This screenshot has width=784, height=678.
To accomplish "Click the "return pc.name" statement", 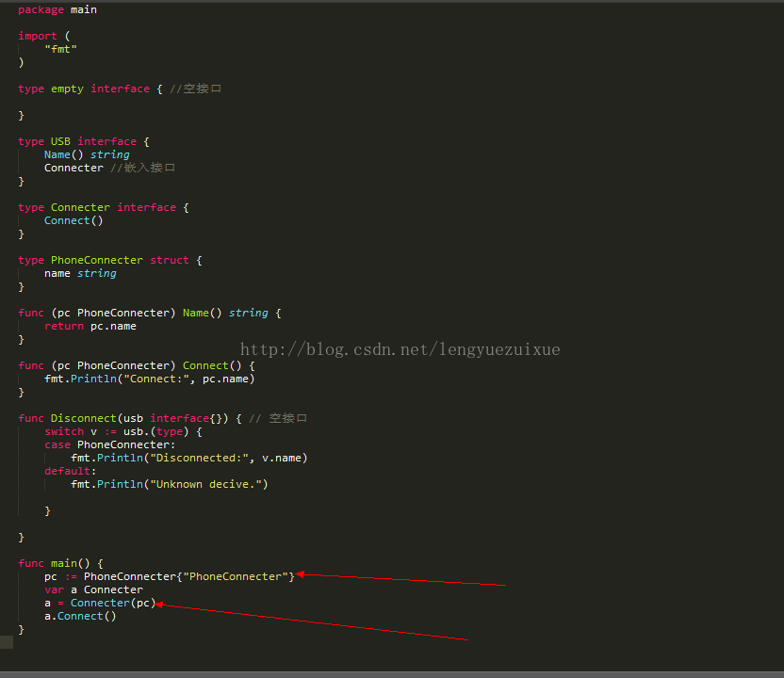I will [90, 326].
